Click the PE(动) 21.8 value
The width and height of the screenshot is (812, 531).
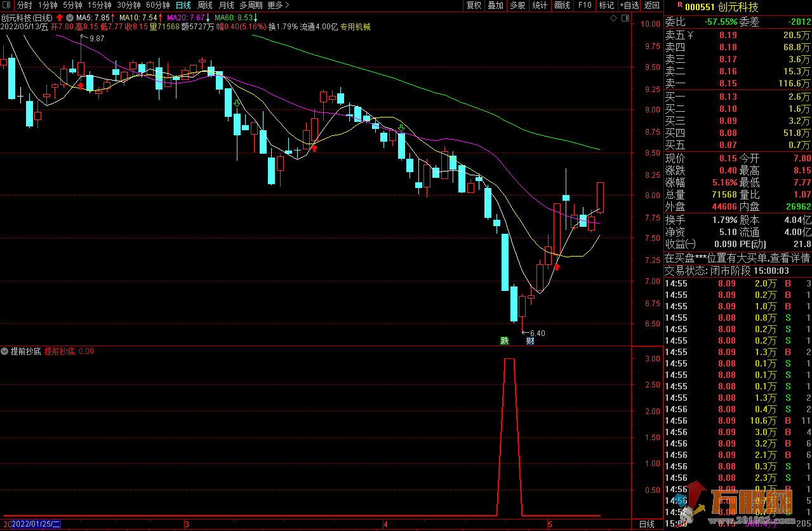pyautogui.click(x=802, y=244)
